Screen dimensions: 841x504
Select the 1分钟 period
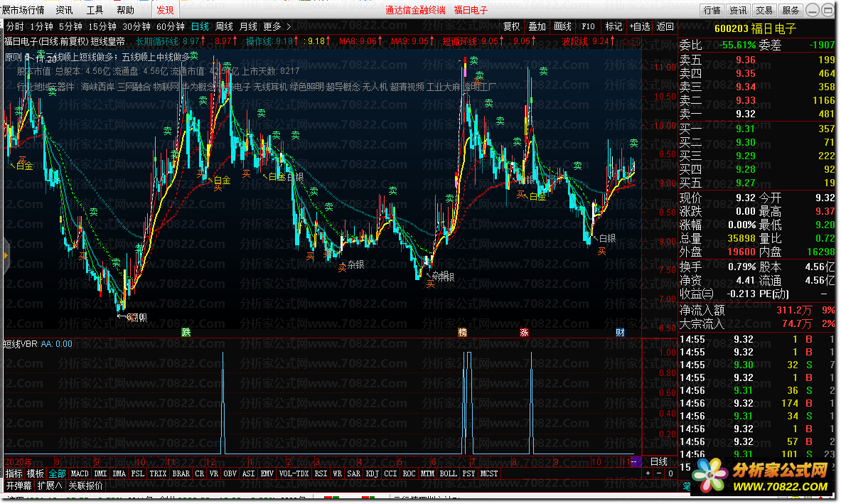[x=41, y=26]
